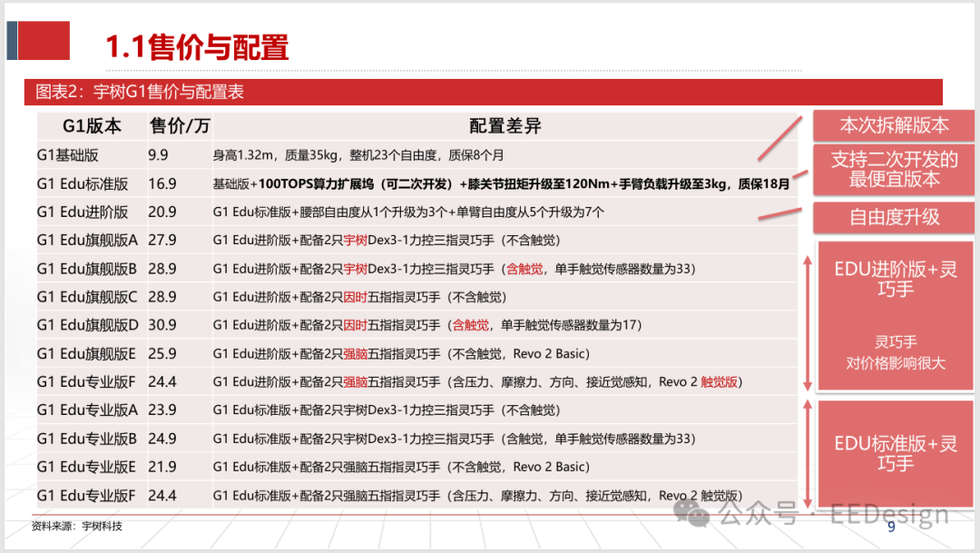Click the 自由度升级 callout box
Screen dimensions: 980x553
(x=894, y=217)
